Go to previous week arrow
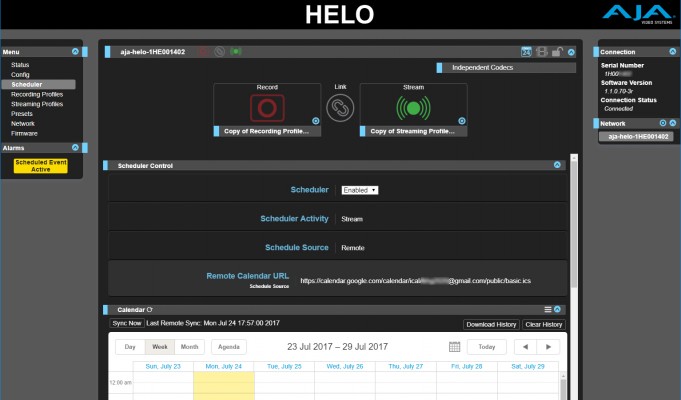This screenshot has height=400, width=681. click(526, 347)
